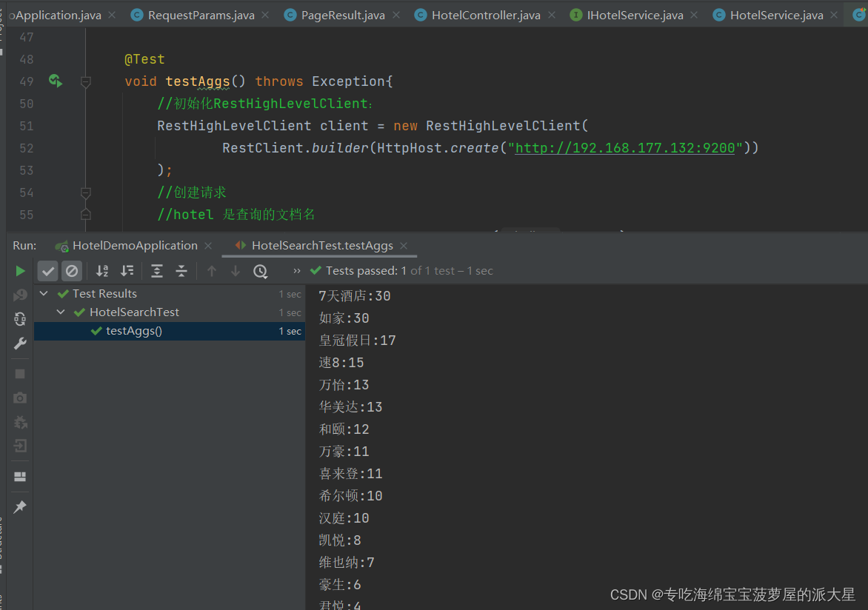Open the HotelController.java editor tab
868x610 pixels.
click(x=486, y=16)
